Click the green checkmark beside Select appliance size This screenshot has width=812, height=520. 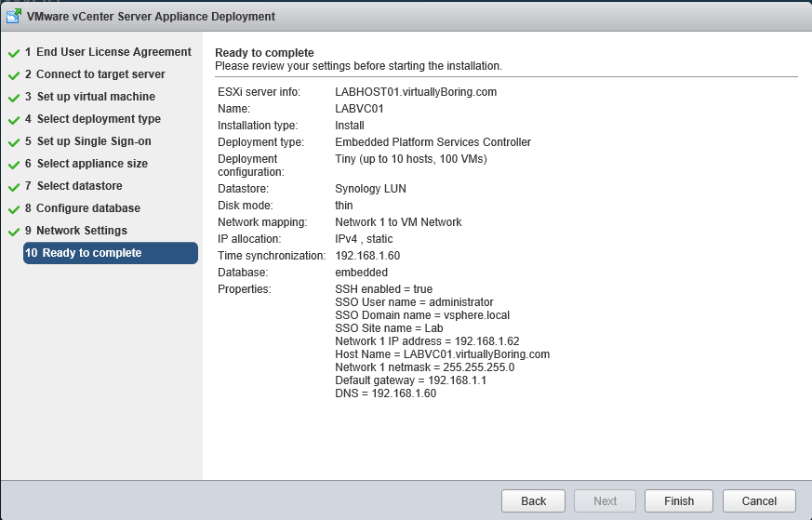14,164
